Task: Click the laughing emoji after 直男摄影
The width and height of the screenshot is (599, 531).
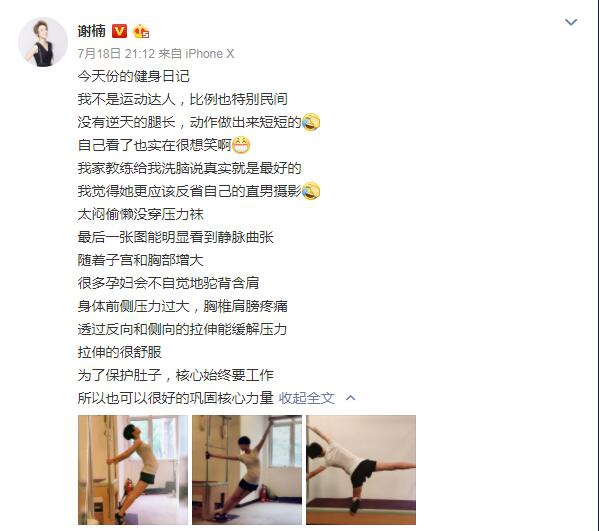Action: pyautogui.click(x=311, y=191)
